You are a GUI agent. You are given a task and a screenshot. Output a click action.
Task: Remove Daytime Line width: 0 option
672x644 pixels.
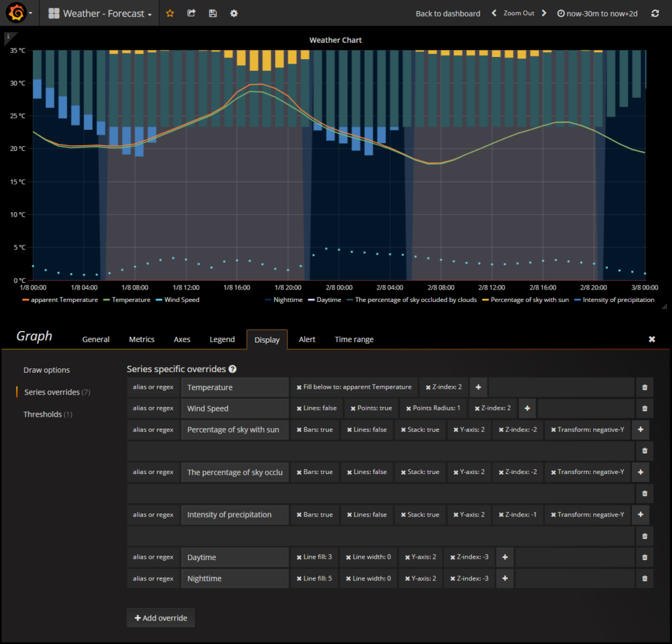tap(348, 557)
